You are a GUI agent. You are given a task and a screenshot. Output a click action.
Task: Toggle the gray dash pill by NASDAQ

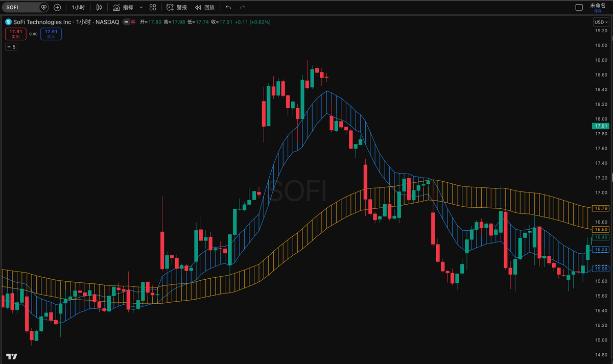pyautogui.click(x=126, y=22)
